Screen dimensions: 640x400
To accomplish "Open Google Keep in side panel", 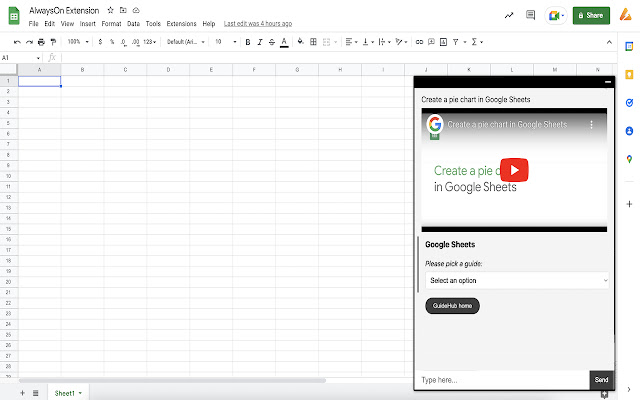I will (x=629, y=74).
